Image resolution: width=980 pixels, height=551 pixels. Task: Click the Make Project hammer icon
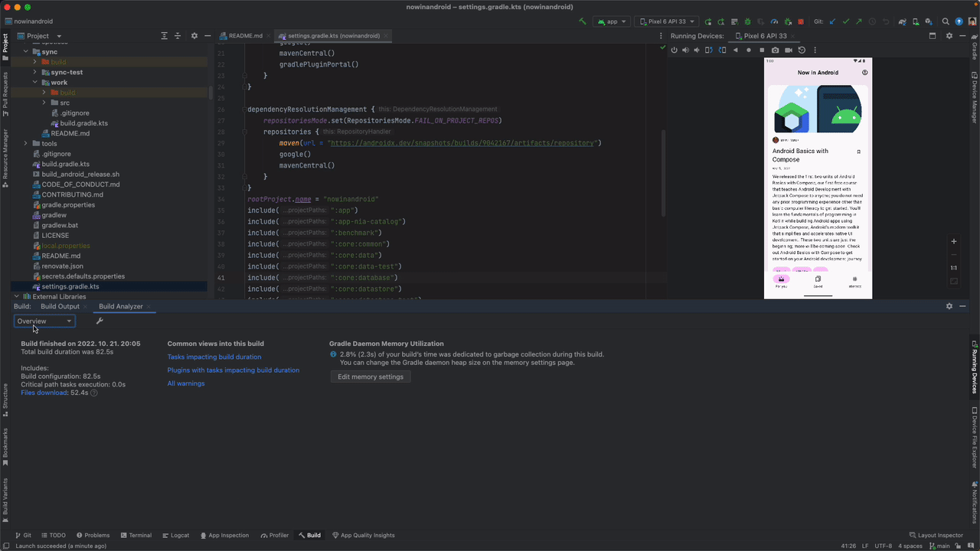pos(583,21)
